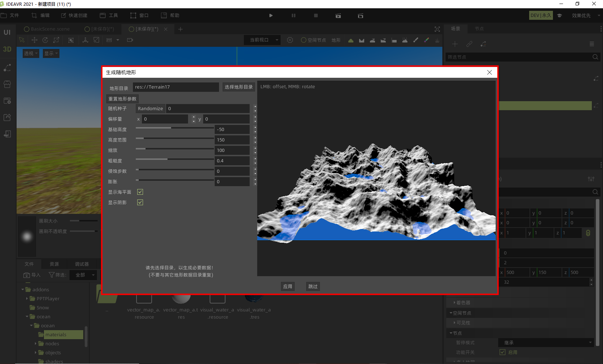Click the reset terrain parameters button
The width and height of the screenshot is (603, 364).
pyautogui.click(x=122, y=99)
